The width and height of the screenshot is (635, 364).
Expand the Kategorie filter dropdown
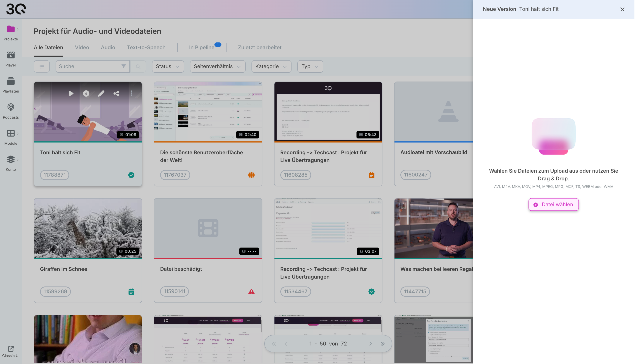(x=271, y=66)
